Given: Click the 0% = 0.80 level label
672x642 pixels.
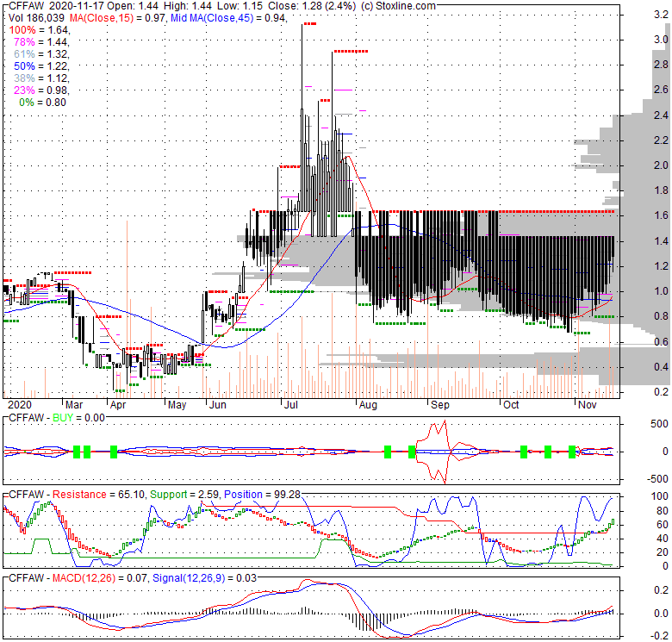Looking at the screenshot, I should click(42, 103).
